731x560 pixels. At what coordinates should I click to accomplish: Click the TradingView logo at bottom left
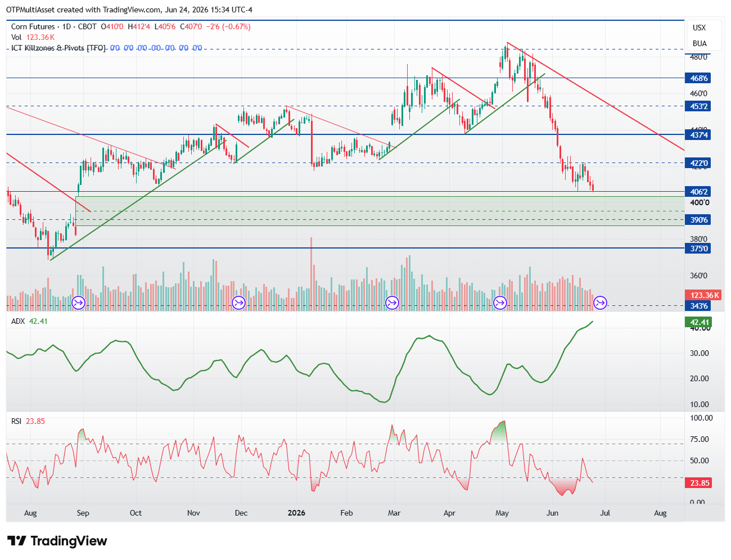[57, 541]
